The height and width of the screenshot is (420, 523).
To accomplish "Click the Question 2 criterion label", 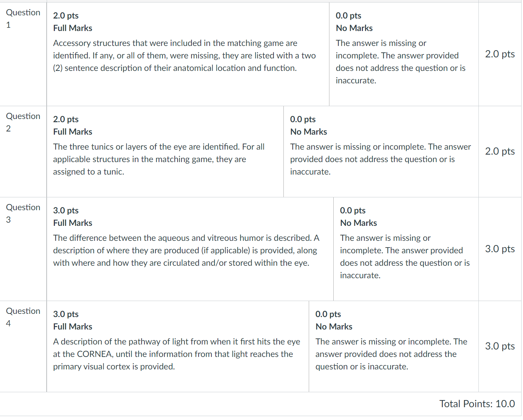I will point(23,122).
